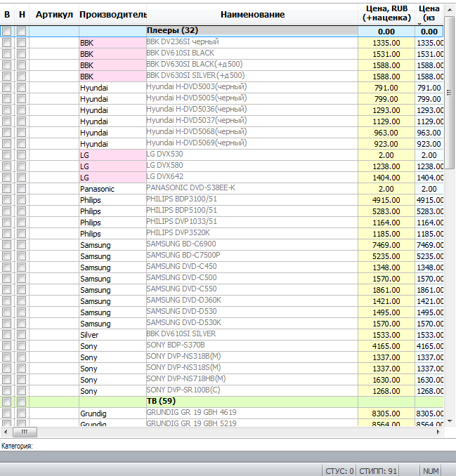Click the В column header

[7, 14]
